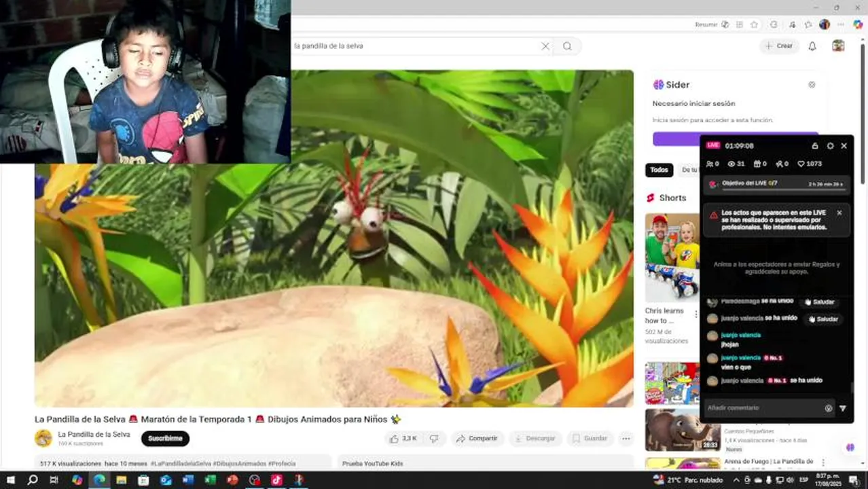Viewport: 868px width, 489px height.
Task: Open the YouTube account avatar menu
Action: point(838,46)
